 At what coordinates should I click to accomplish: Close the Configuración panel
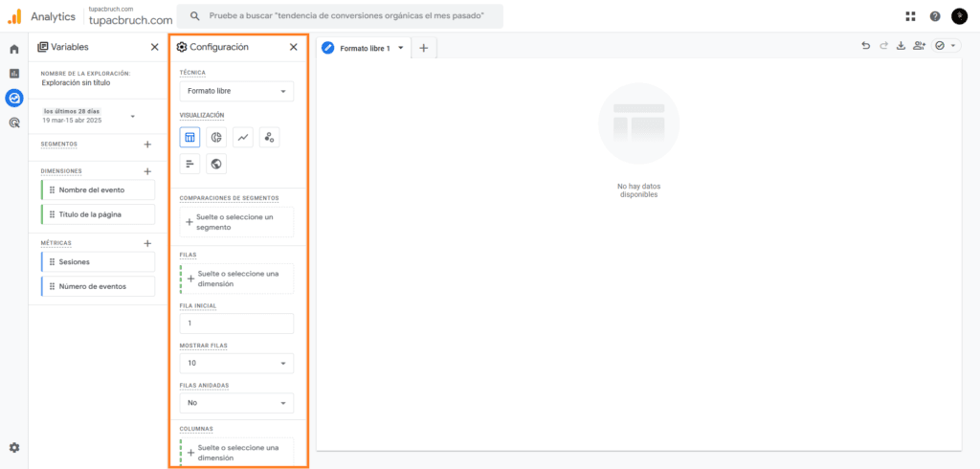294,47
